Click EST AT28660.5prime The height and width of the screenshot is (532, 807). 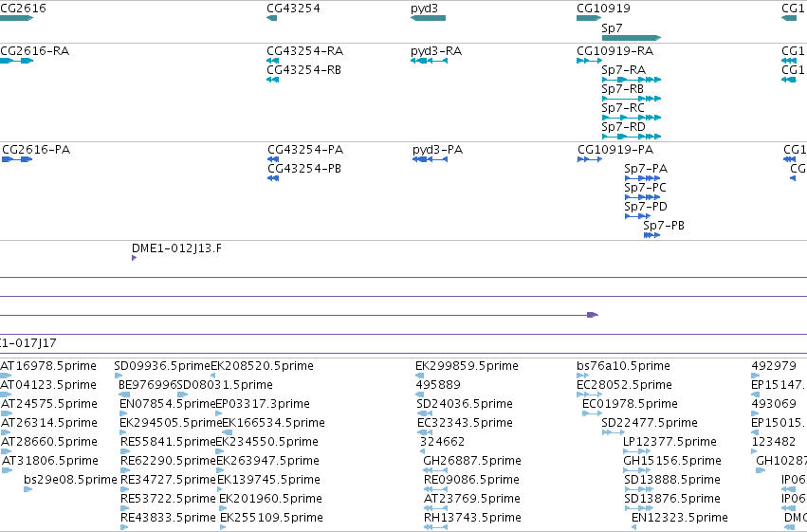pos(49,442)
